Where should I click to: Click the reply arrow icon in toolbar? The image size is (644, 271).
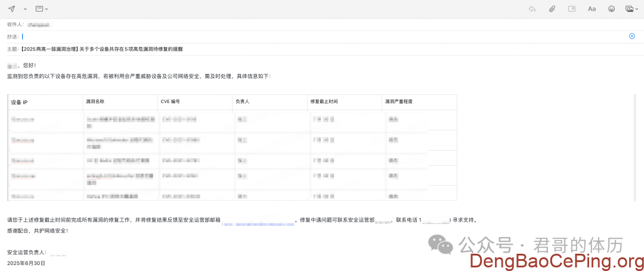532,9
